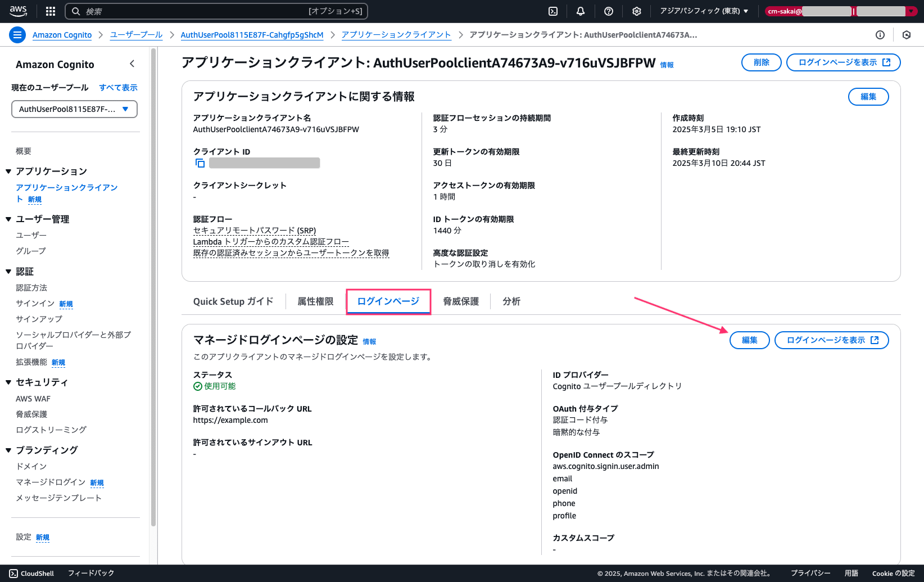Open the cm-sakai account menu

click(840, 11)
